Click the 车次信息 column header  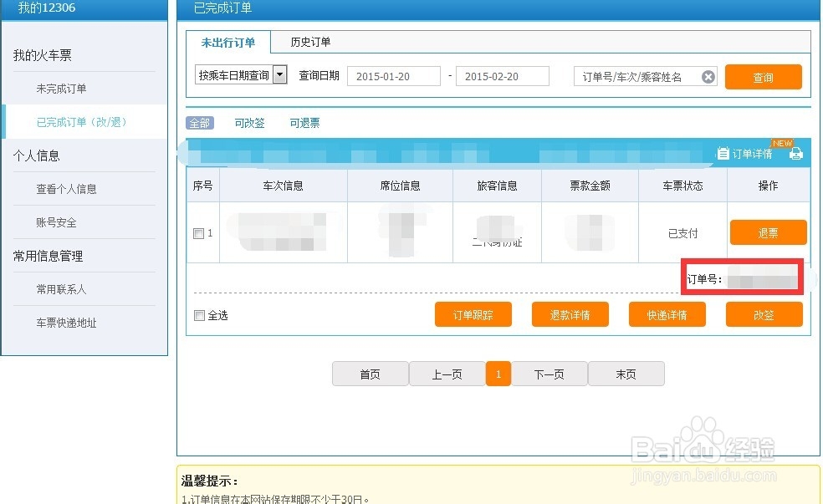tap(284, 186)
